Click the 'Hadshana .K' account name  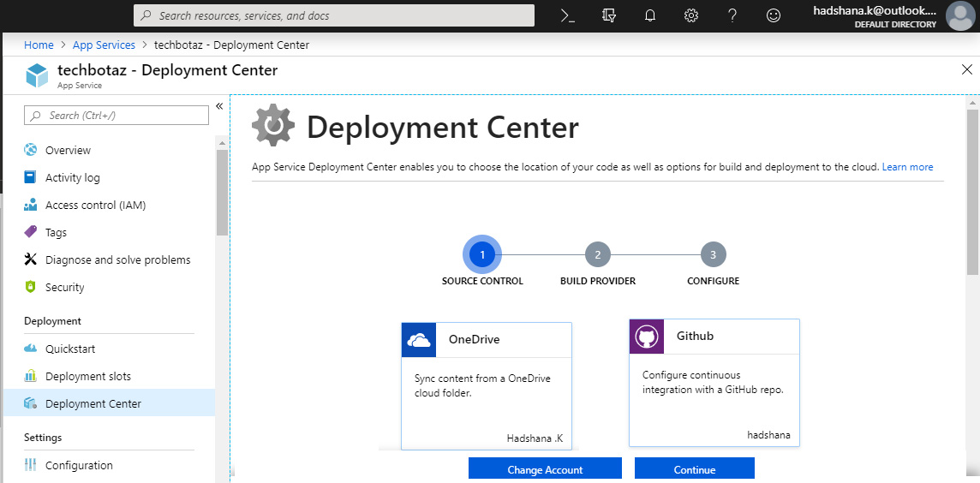(535, 438)
